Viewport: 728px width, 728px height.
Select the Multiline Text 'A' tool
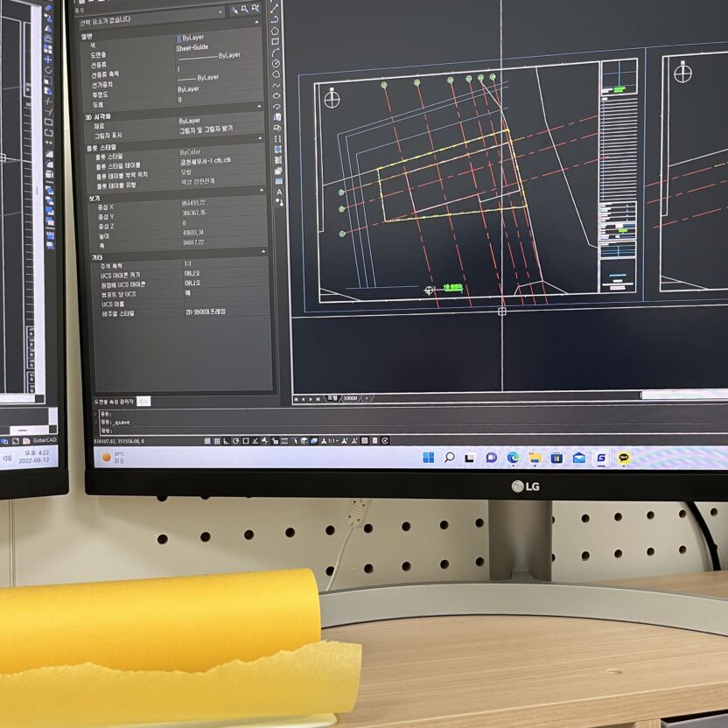279,191
